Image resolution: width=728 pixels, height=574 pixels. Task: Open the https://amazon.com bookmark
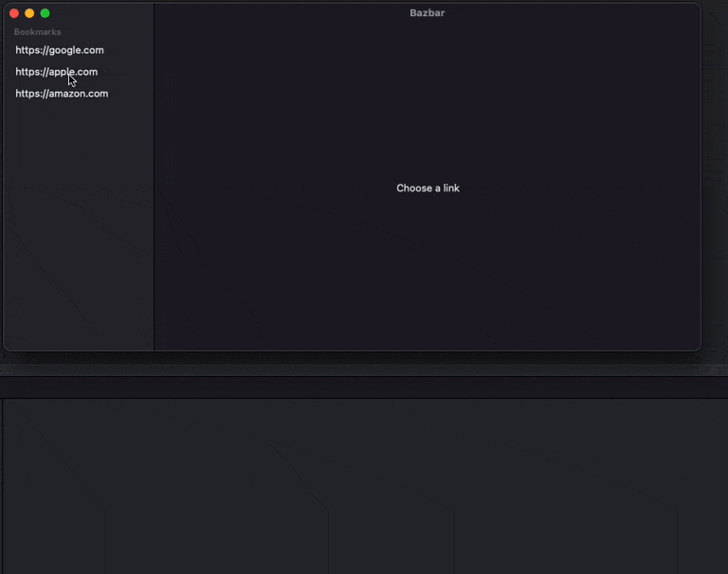coord(62,94)
